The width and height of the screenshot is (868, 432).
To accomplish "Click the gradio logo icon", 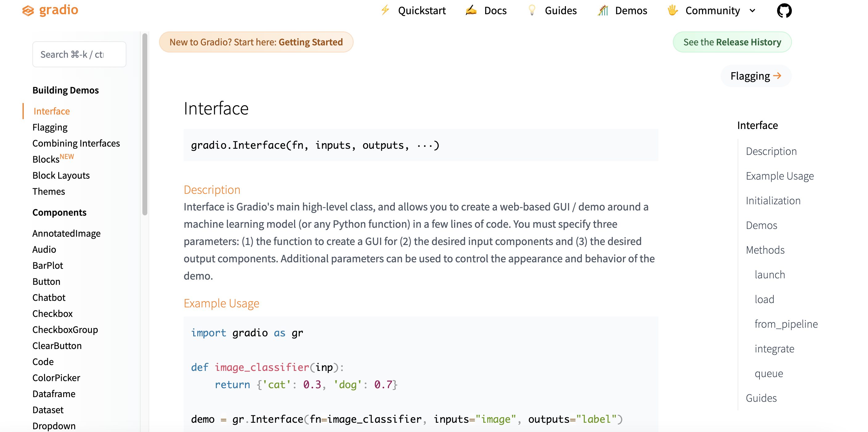I will [x=28, y=10].
